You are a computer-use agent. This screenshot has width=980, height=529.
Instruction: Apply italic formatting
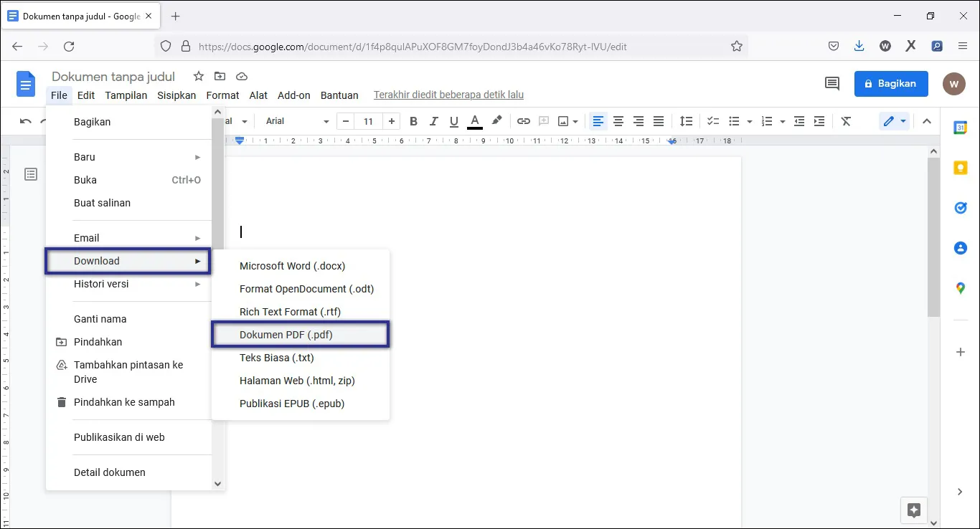(x=433, y=120)
